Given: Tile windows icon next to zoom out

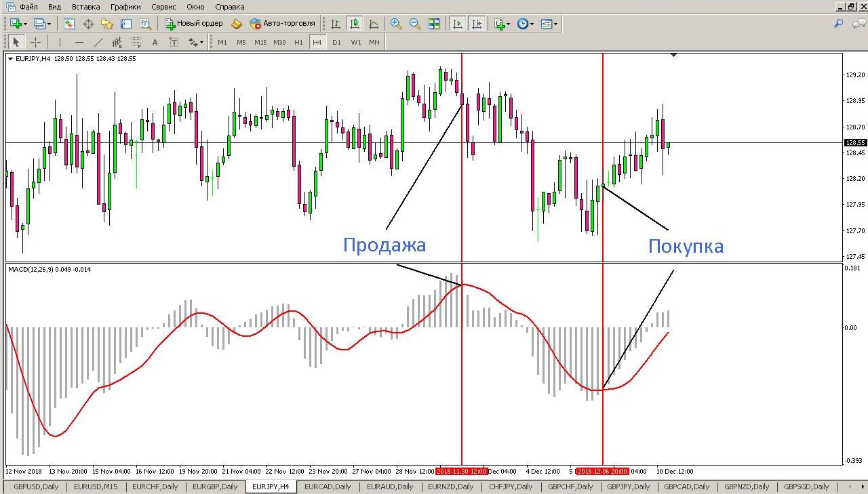Looking at the screenshot, I should click(434, 24).
